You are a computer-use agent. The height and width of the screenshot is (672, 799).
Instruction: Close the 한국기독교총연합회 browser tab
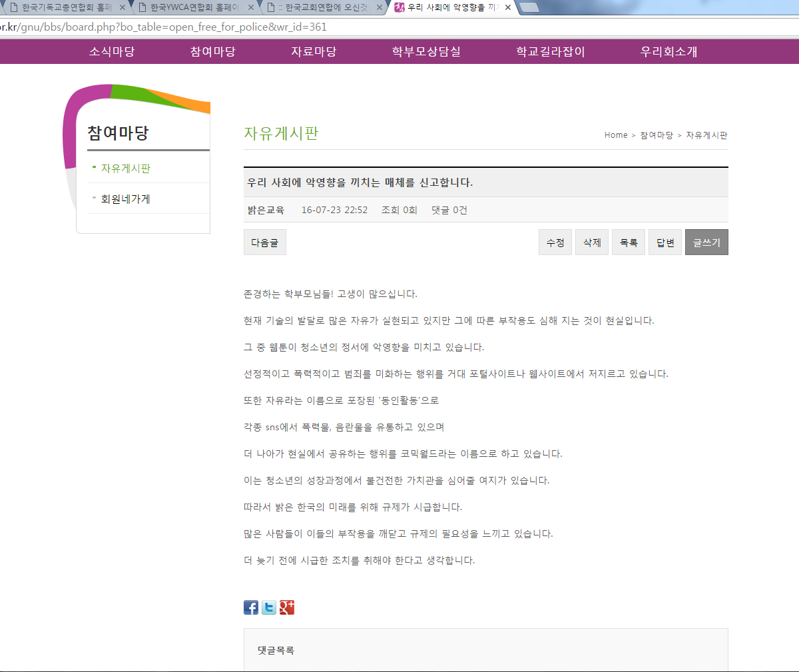(x=122, y=8)
